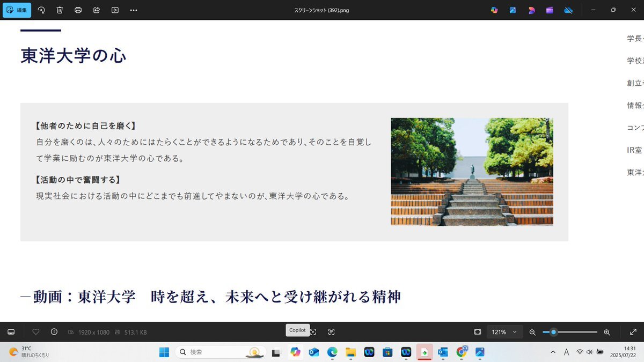The height and width of the screenshot is (362, 644).
Task: Toggle the filmstrip view in bottom bar
Action: tap(11, 332)
